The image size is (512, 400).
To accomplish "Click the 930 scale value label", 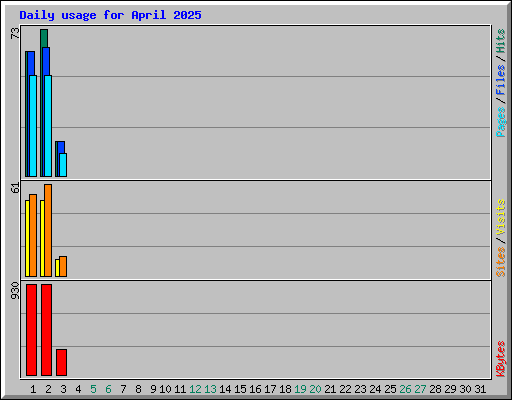I will click(15, 290).
